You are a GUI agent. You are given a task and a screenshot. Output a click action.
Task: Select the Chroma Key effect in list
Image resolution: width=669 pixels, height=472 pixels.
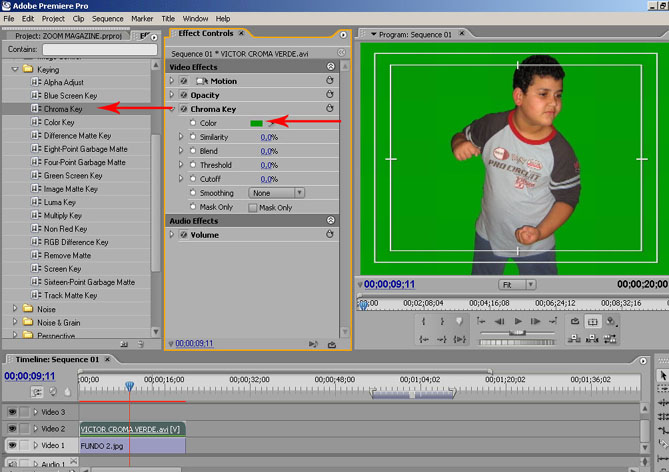click(x=63, y=108)
